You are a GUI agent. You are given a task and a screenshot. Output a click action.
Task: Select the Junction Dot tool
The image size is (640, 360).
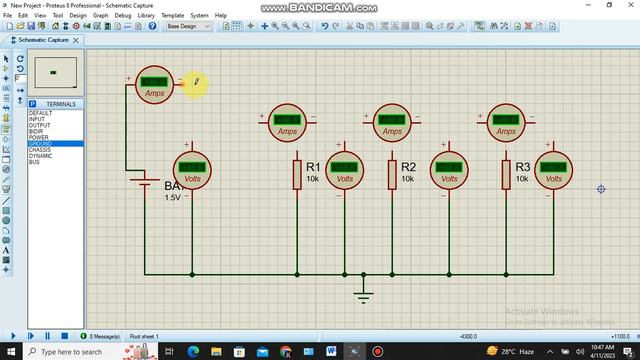tap(6, 78)
